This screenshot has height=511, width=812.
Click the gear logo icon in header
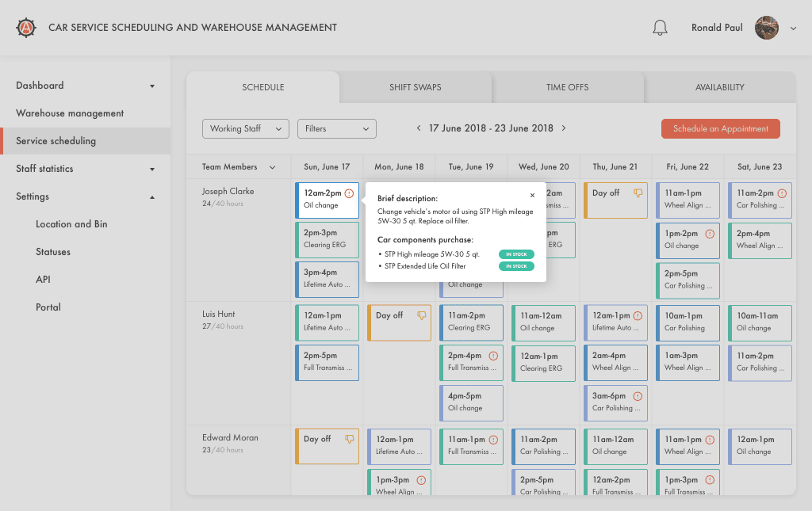(x=26, y=28)
